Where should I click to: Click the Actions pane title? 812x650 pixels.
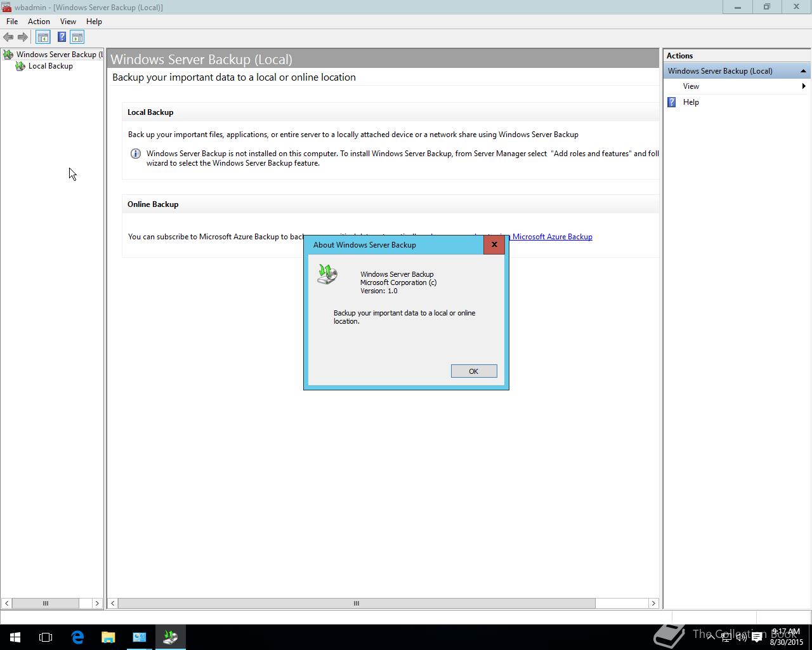[x=679, y=56]
